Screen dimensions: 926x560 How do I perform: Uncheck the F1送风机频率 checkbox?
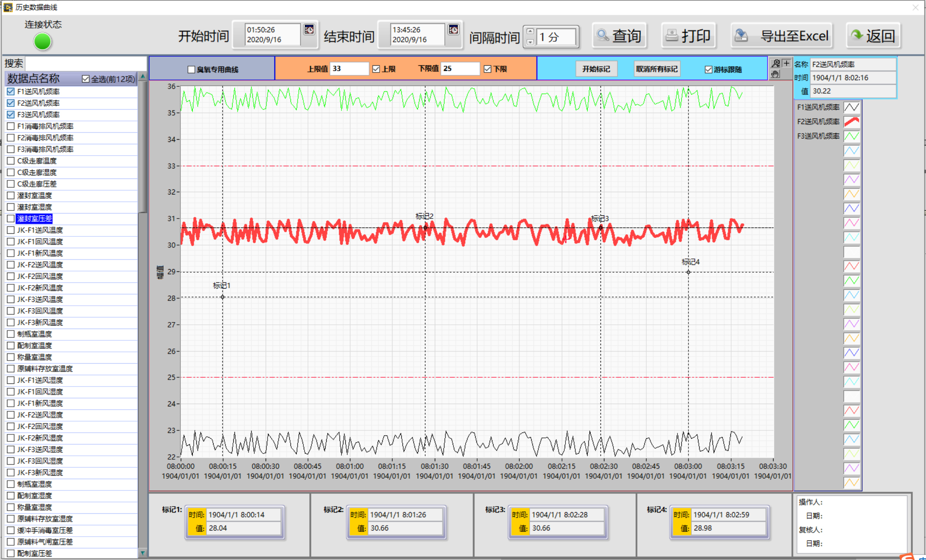click(11, 92)
